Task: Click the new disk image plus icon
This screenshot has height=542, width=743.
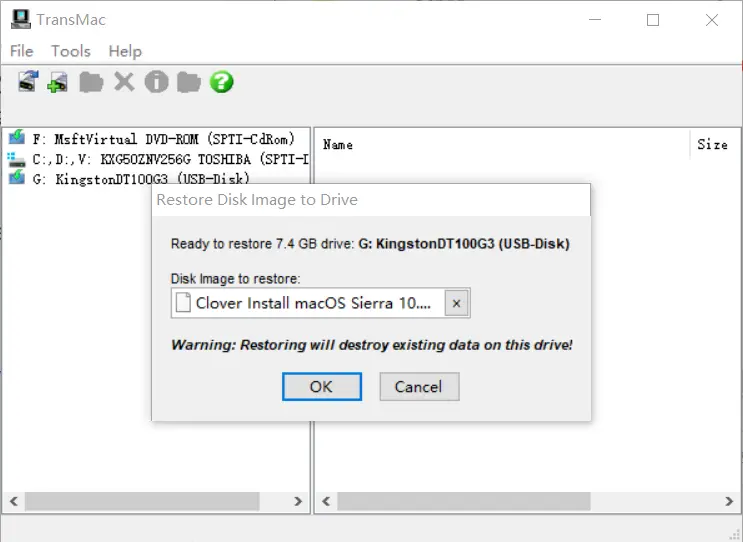Action: click(58, 82)
